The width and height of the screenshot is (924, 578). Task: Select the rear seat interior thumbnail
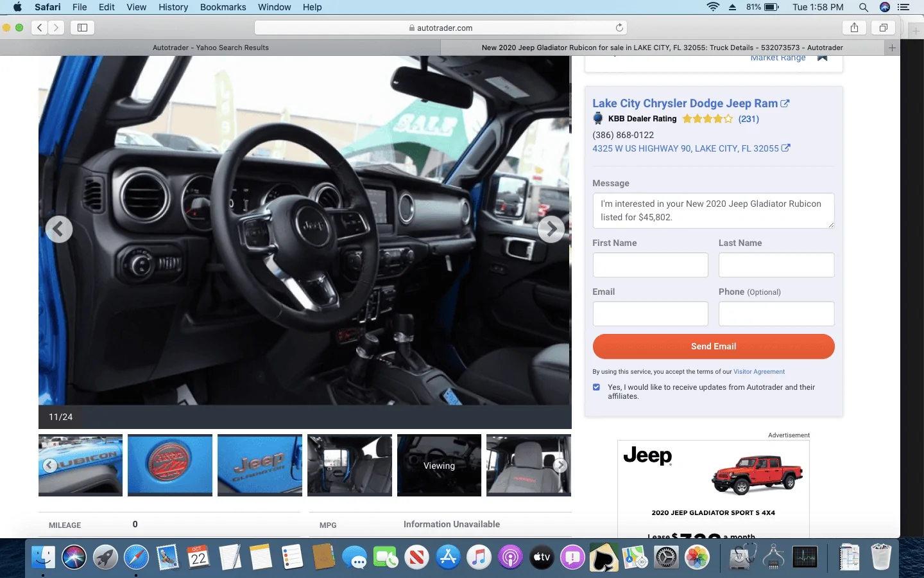pos(350,465)
